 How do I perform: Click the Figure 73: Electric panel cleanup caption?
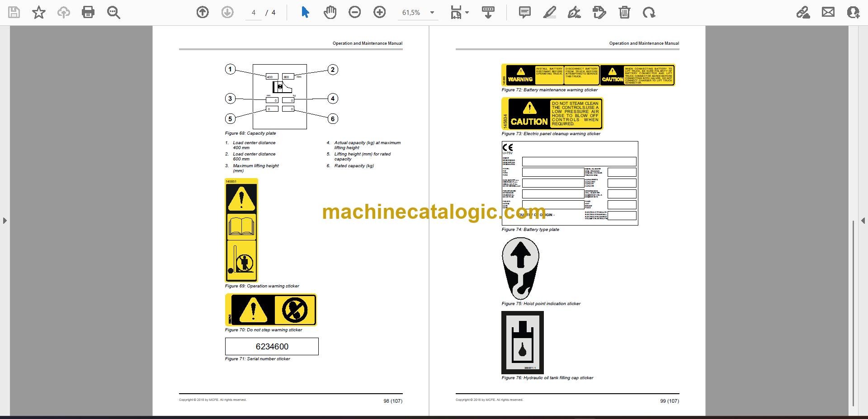(551, 134)
